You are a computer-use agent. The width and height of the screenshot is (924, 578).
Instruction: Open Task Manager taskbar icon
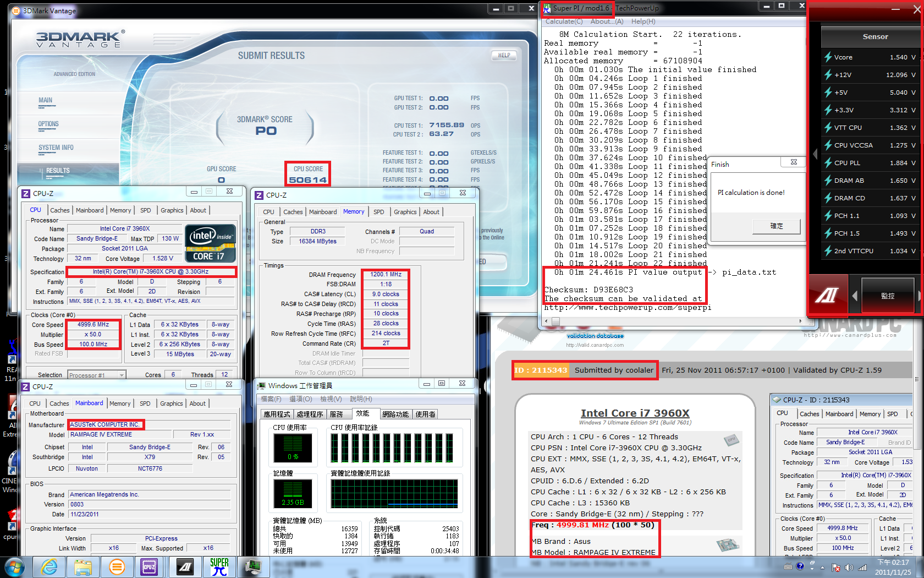pyautogui.click(x=252, y=567)
